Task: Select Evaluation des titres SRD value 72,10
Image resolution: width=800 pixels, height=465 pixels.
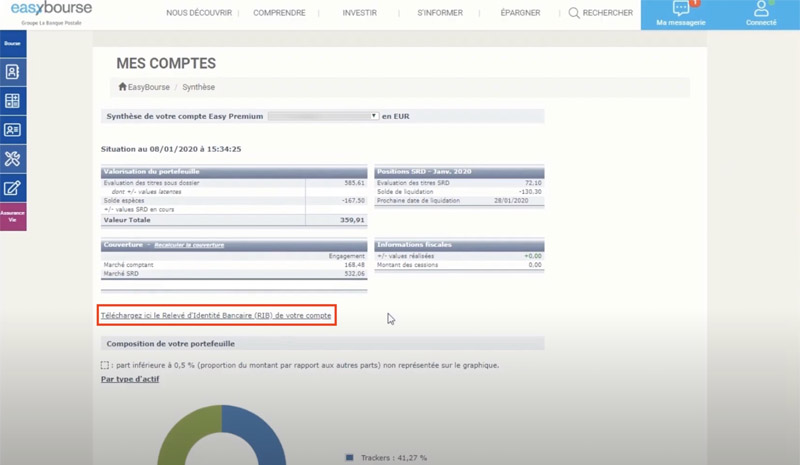Action: [x=533, y=183]
